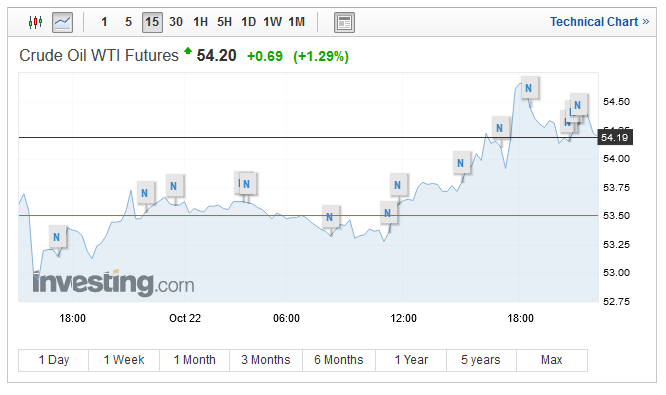
Task: Click the Crude Oil WTI Futures title
Action: (x=99, y=56)
